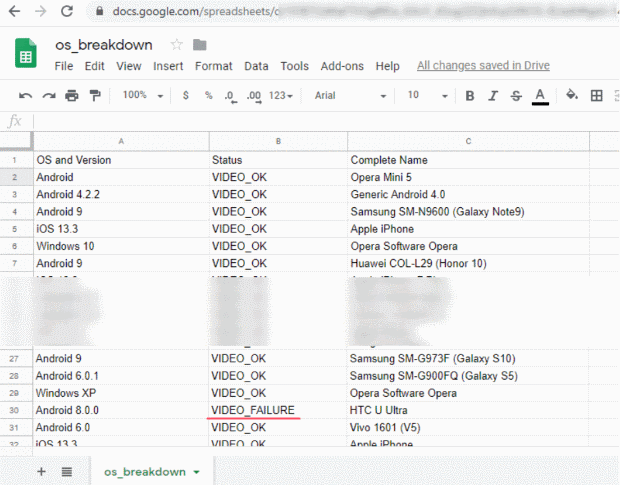Viewport: 620px width, 485px height.
Task: Select the Huawei COL-L29 (Honor 10) cell
Action: pyautogui.click(x=468, y=263)
